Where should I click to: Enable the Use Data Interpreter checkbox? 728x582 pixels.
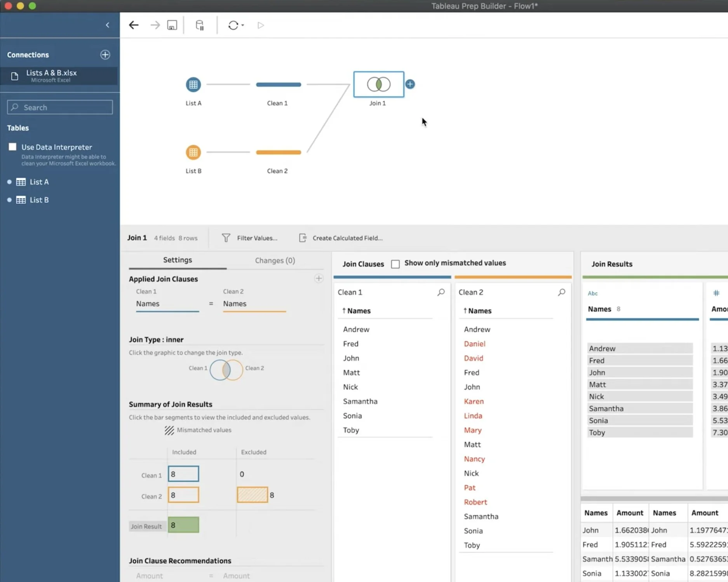pos(13,147)
